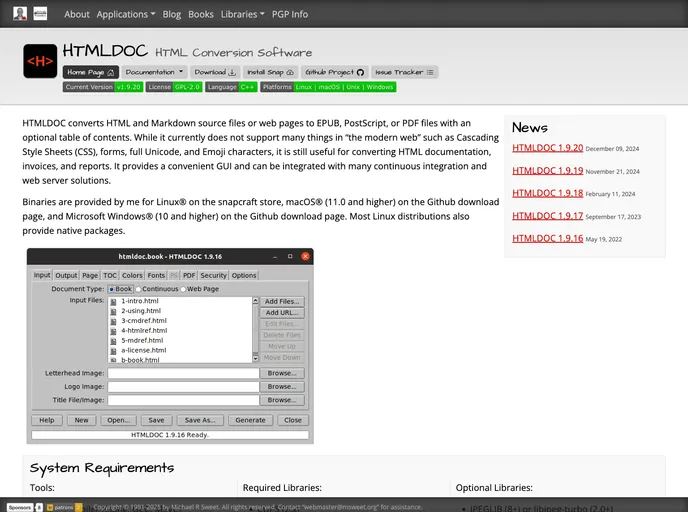The width and height of the screenshot is (688, 512).
Task: Open the PGP Info page
Action: (290, 14)
